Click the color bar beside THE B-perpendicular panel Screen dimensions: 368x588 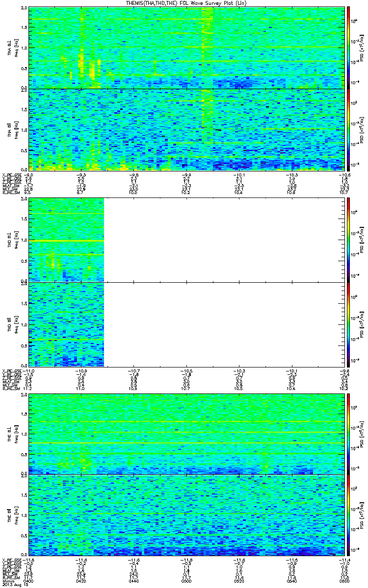348,434
